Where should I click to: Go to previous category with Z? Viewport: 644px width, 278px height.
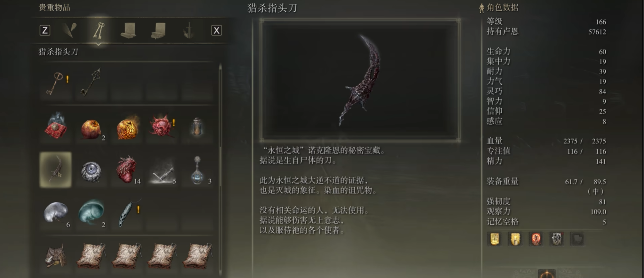tap(45, 31)
